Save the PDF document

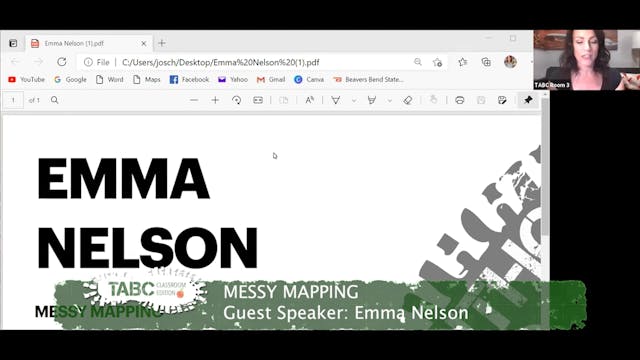pos(481,100)
